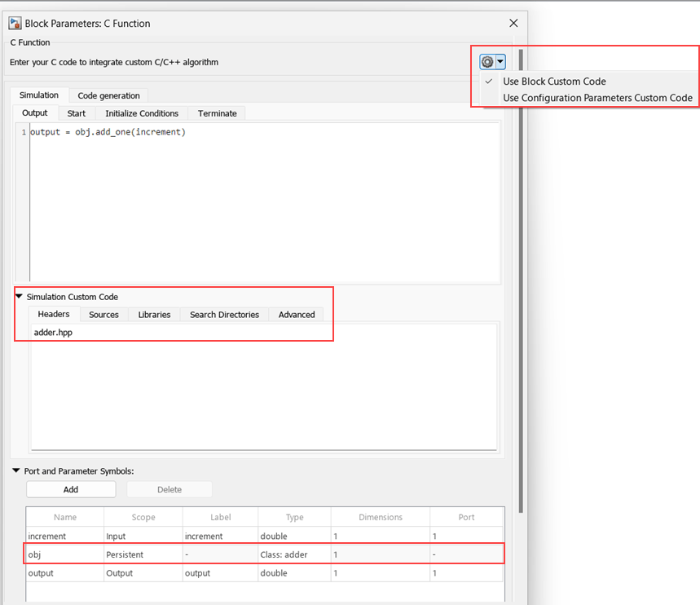Click the Type column header
This screenshot has width=700, height=605.
point(295,517)
